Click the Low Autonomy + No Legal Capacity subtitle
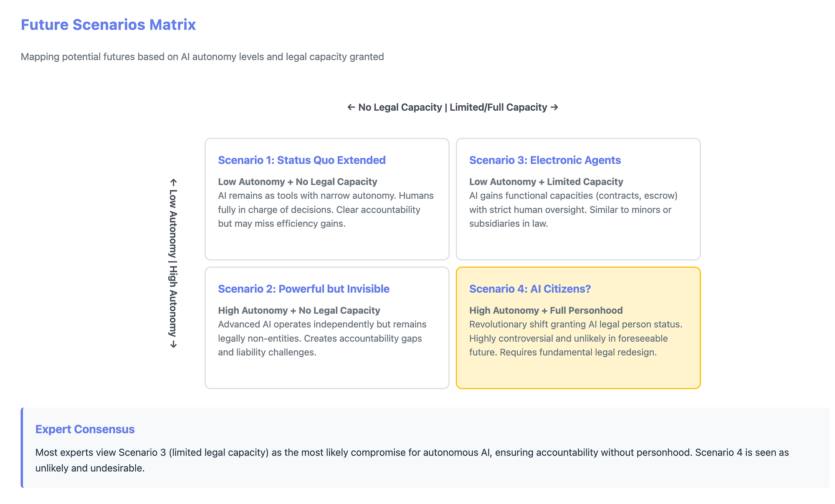This screenshot has height=504, width=835. pos(298,182)
